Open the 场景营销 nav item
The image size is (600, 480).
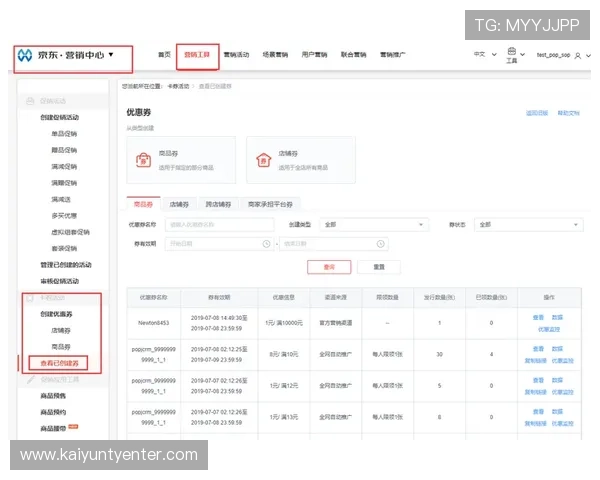[275, 55]
